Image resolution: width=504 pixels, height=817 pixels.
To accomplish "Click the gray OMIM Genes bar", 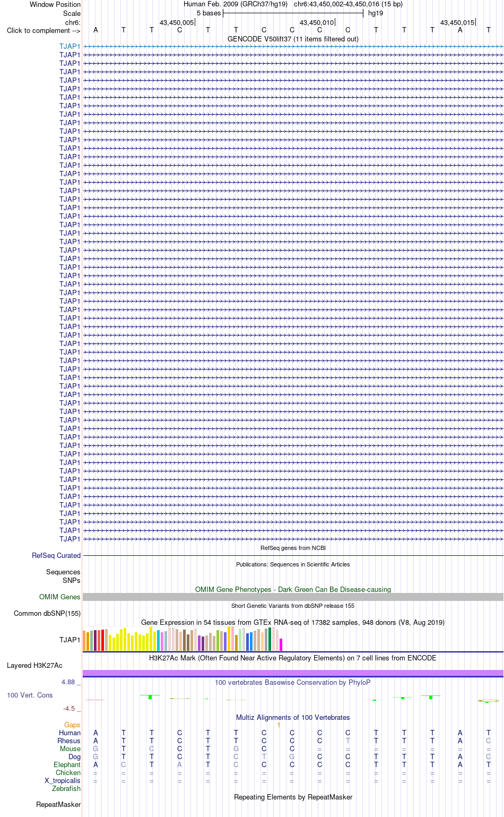I will tap(293, 597).
